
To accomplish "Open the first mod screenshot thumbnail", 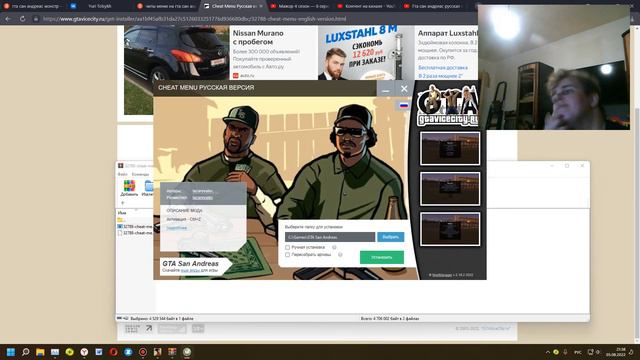I will 450,149.
